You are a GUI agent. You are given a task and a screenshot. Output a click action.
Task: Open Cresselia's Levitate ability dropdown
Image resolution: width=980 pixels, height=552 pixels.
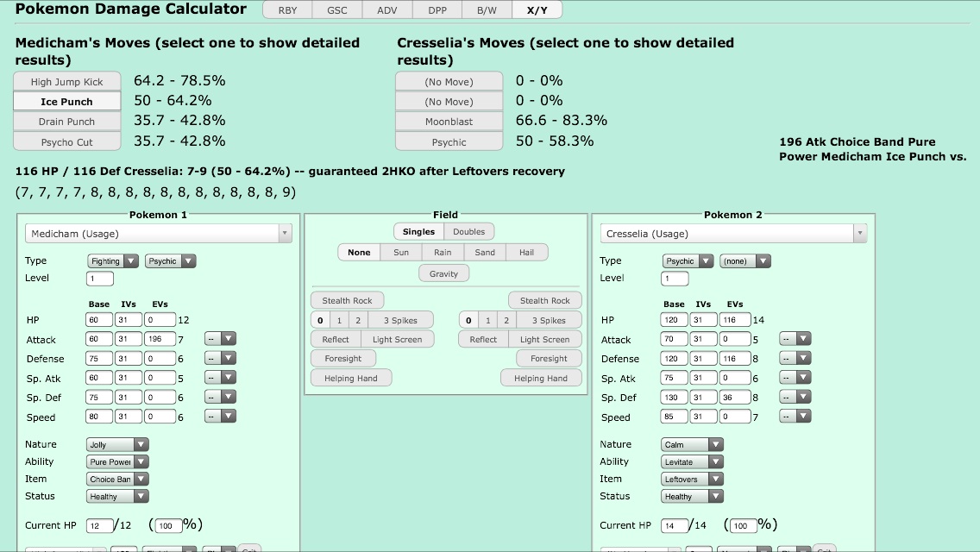(693, 462)
